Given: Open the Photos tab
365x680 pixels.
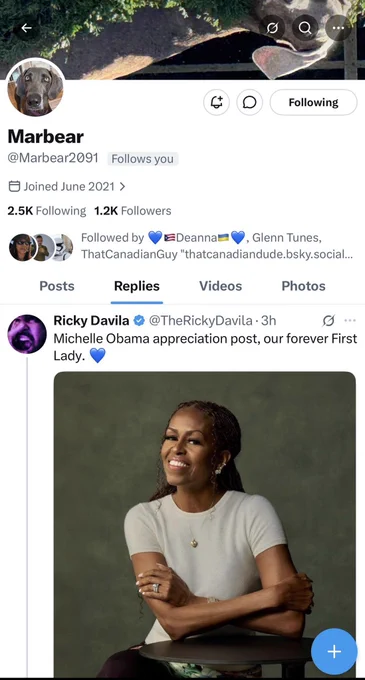Looking at the screenshot, I should pos(303,286).
